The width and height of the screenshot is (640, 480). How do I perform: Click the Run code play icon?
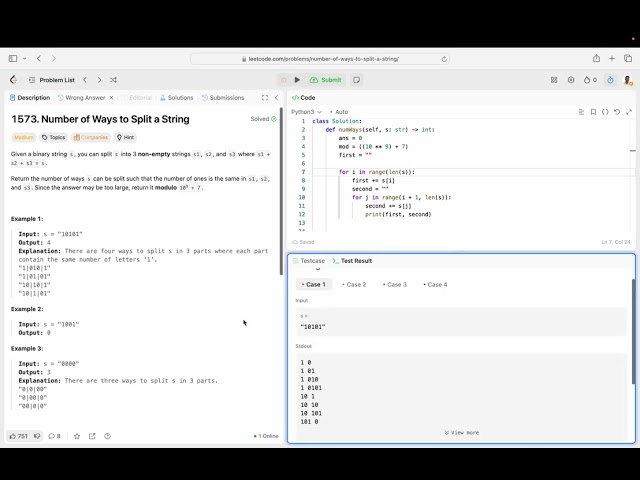point(297,80)
